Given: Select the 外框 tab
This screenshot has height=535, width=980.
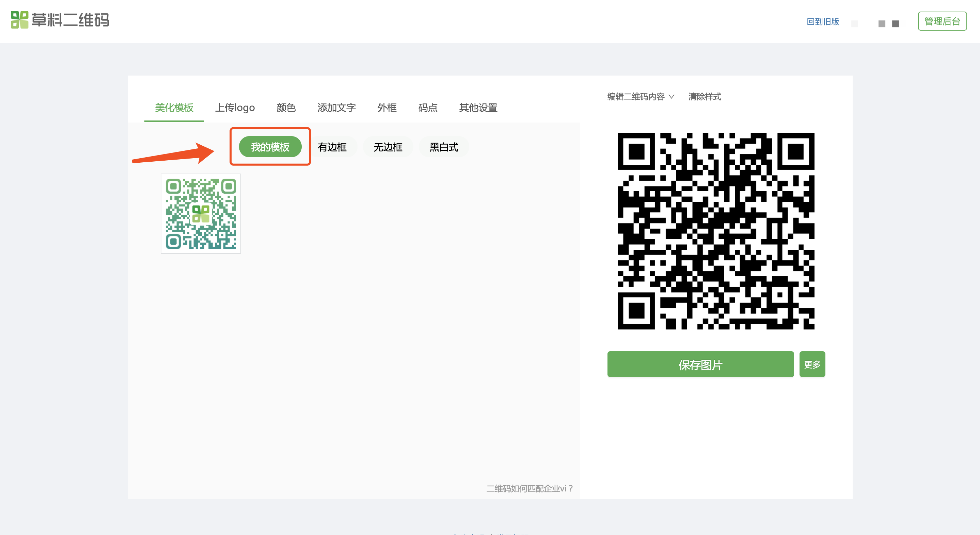Looking at the screenshot, I should pyautogui.click(x=386, y=108).
